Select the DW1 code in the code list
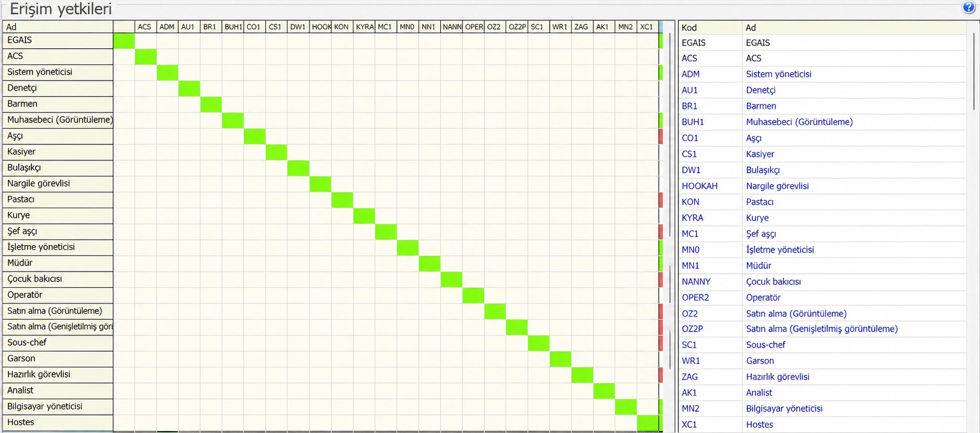The width and height of the screenshot is (980, 433). point(691,170)
